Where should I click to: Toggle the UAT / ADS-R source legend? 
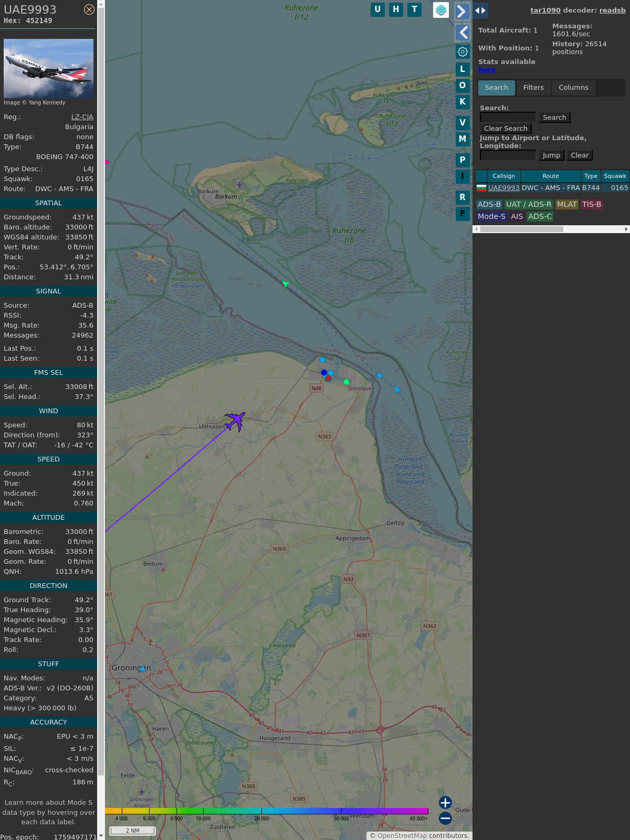click(x=529, y=205)
